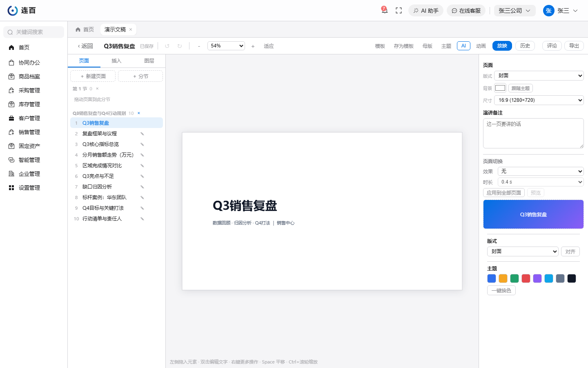
Task: Start the slideshow with 放映
Action: tap(502, 46)
